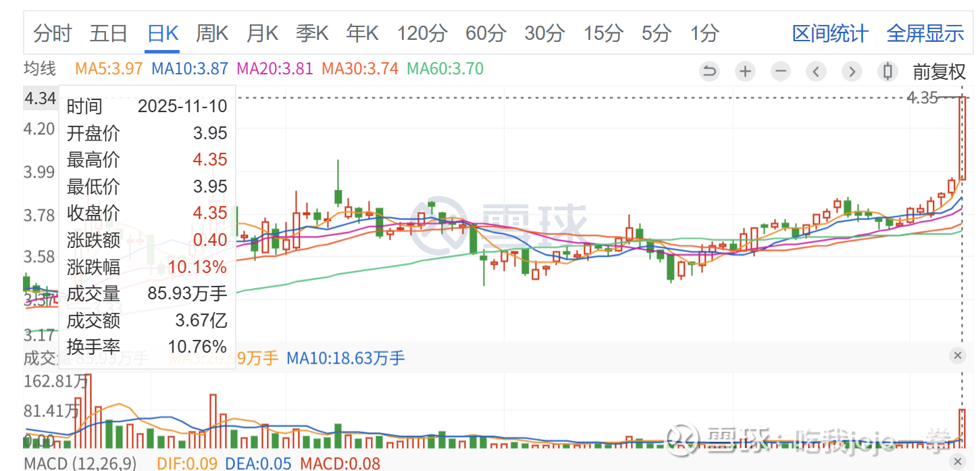Viewport: 980px width, 471px height.
Task: Open 区间统计 range statistics
Action: [x=830, y=33]
